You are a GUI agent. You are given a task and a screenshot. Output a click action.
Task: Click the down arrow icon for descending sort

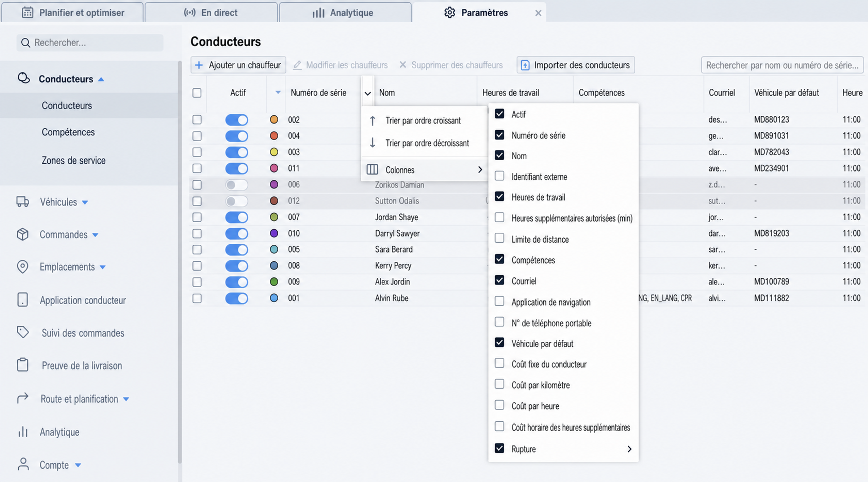(372, 143)
